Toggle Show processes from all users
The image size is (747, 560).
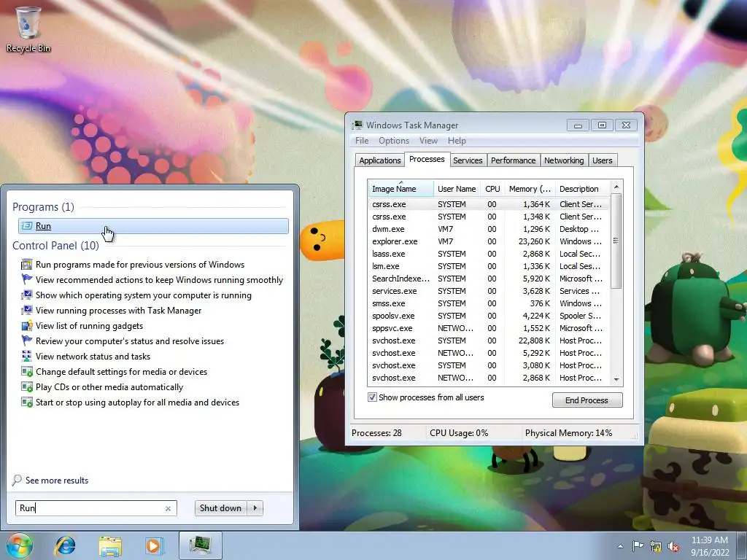pyautogui.click(x=372, y=397)
